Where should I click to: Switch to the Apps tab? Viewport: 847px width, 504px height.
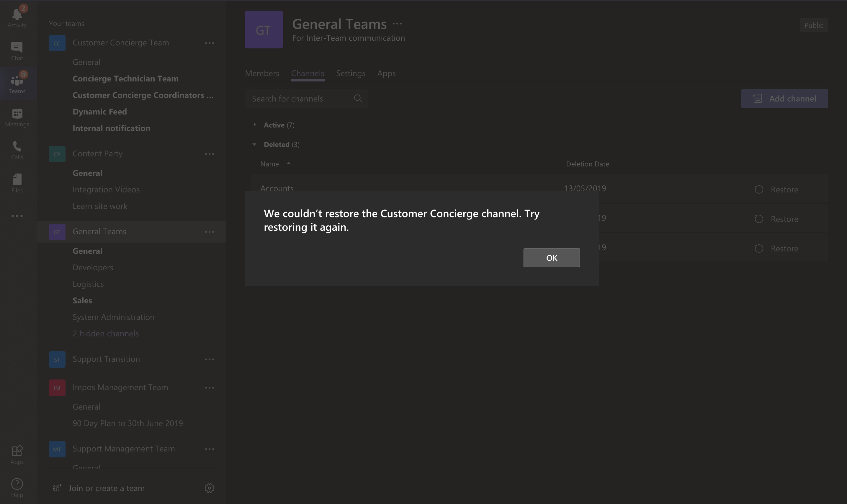386,73
